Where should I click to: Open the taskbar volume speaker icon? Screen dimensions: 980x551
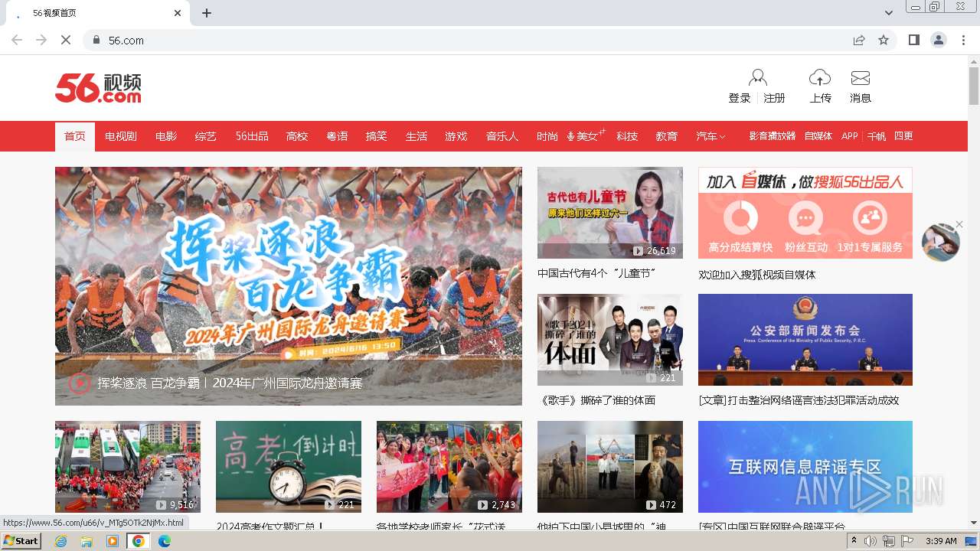(x=871, y=541)
